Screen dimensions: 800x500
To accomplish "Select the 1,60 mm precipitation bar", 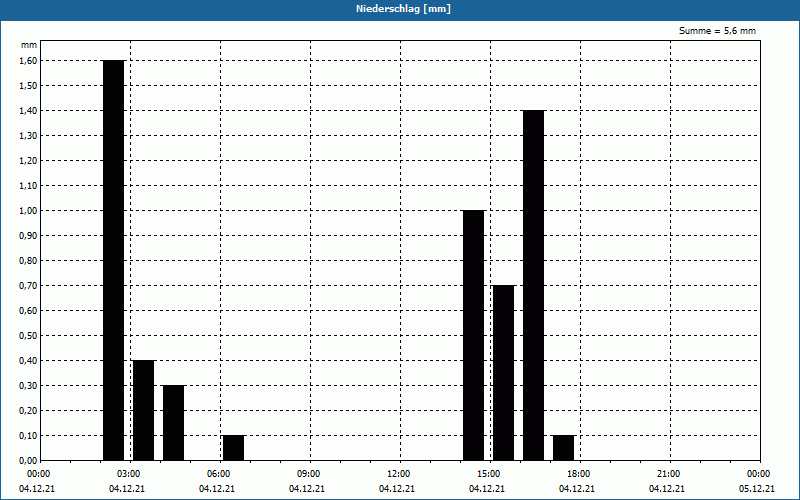I will tap(113, 260).
